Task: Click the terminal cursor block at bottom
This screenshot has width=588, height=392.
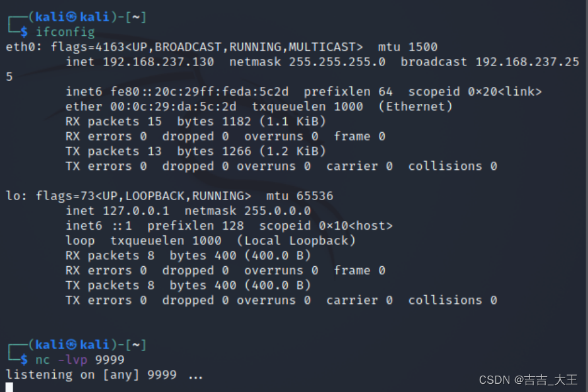Action: [9, 387]
